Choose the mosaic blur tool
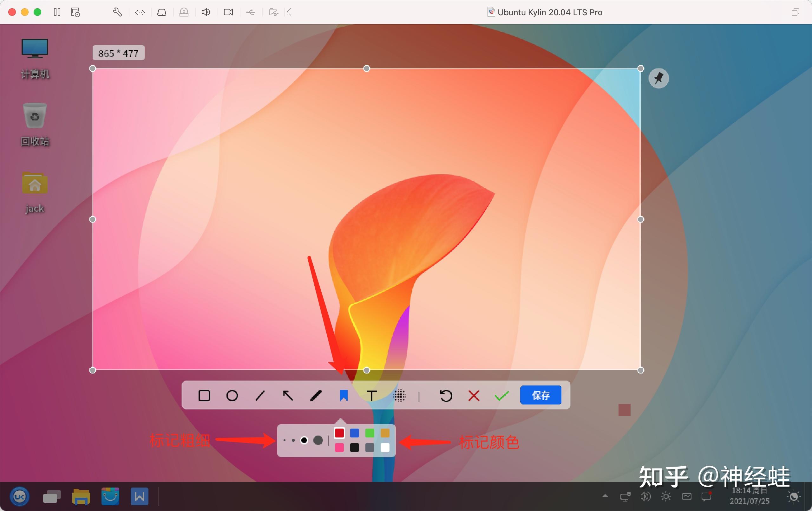 (x=400, y=395)
